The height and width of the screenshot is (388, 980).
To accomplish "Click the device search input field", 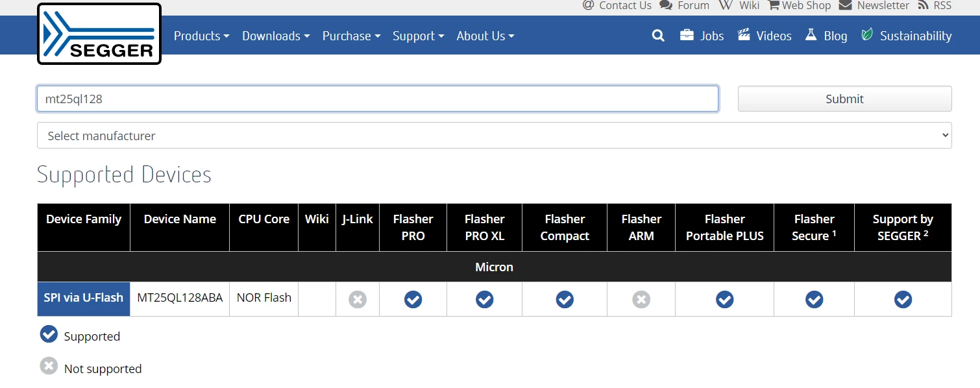I will [x=378, y=99].
